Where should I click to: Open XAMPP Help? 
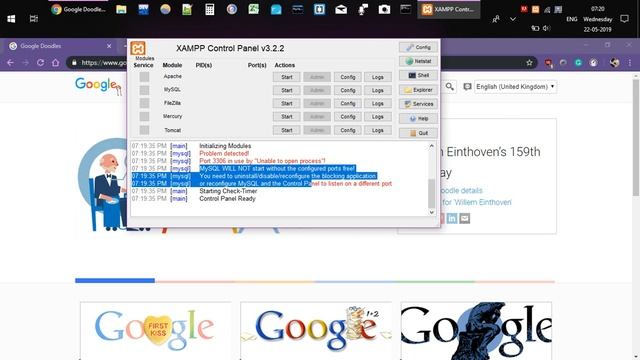[418, 118]
